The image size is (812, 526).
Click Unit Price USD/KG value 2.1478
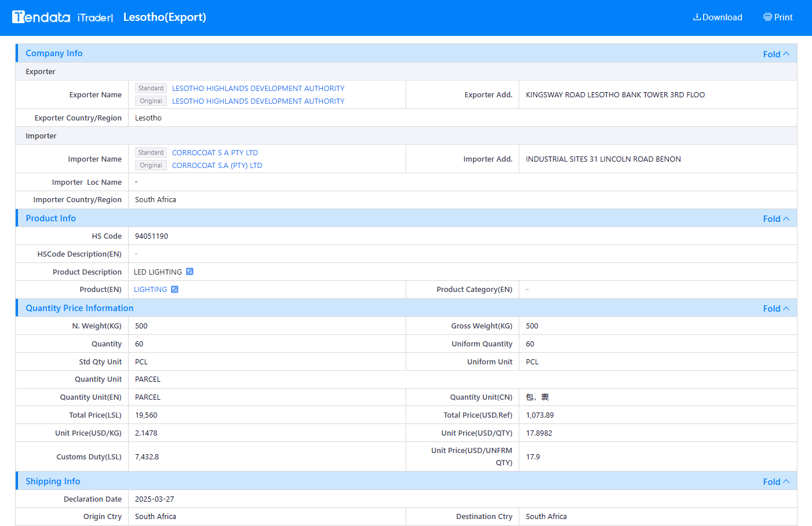(x=146, y=433)
